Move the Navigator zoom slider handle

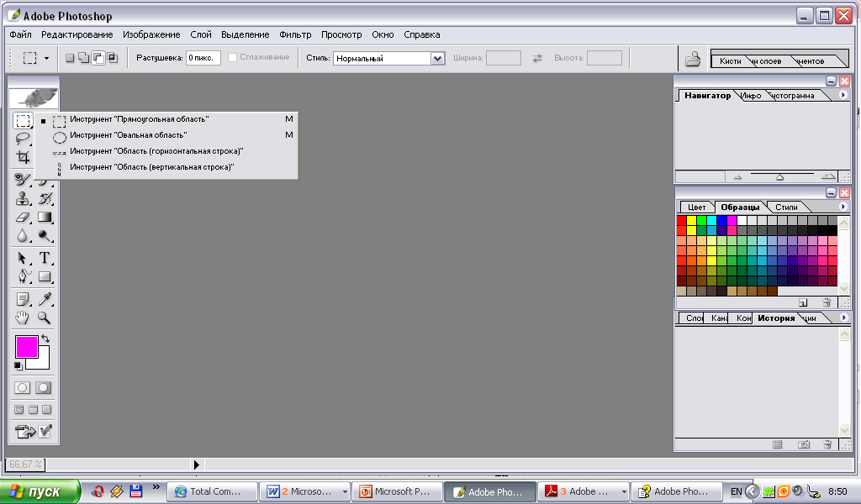point(779,177)
